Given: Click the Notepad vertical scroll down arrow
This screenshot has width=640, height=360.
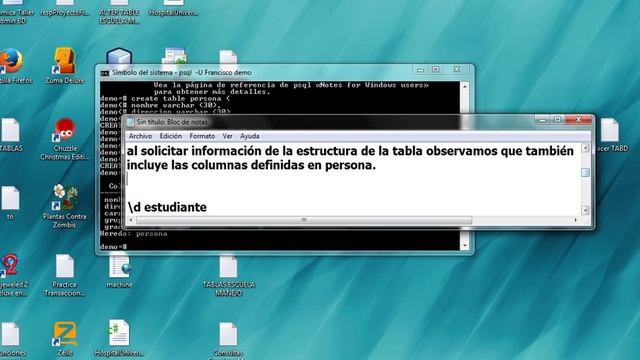Looking at the screenshot, I should (585, 210).
